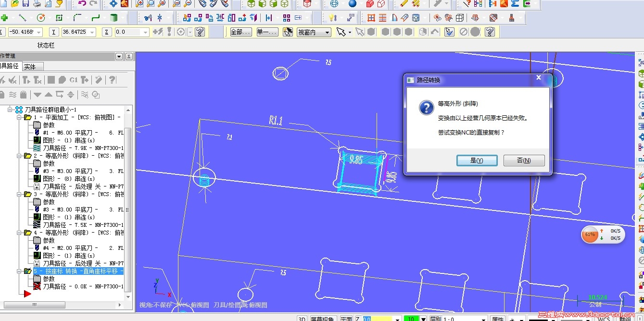Click the green cylinder primitive icon
Viewport: 644px width, 321px height.
tap(114, 18)
